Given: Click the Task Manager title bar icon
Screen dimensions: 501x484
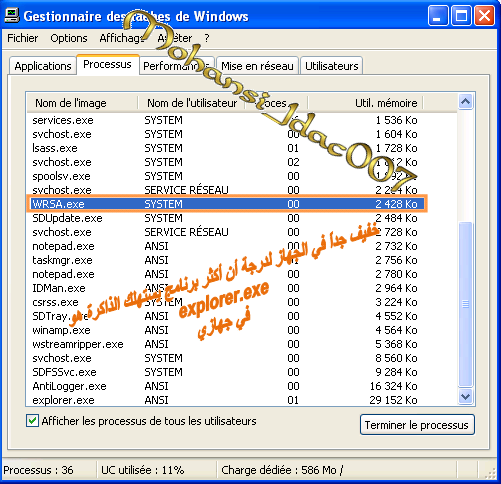Looking at the screenshot, I should coord(12,15).
